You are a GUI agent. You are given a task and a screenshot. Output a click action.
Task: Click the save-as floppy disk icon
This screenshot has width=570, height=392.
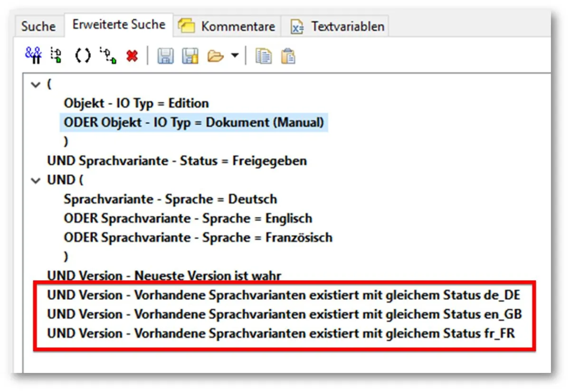[190, 56]
